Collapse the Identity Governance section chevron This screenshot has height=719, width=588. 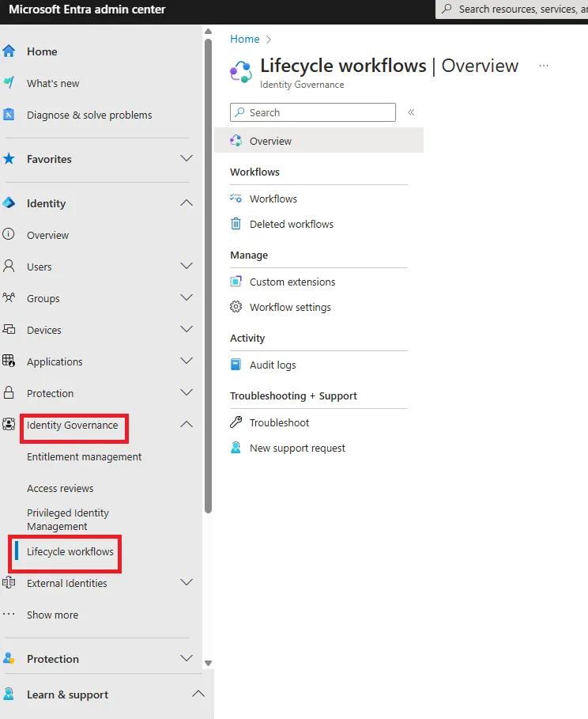point(187,425)
